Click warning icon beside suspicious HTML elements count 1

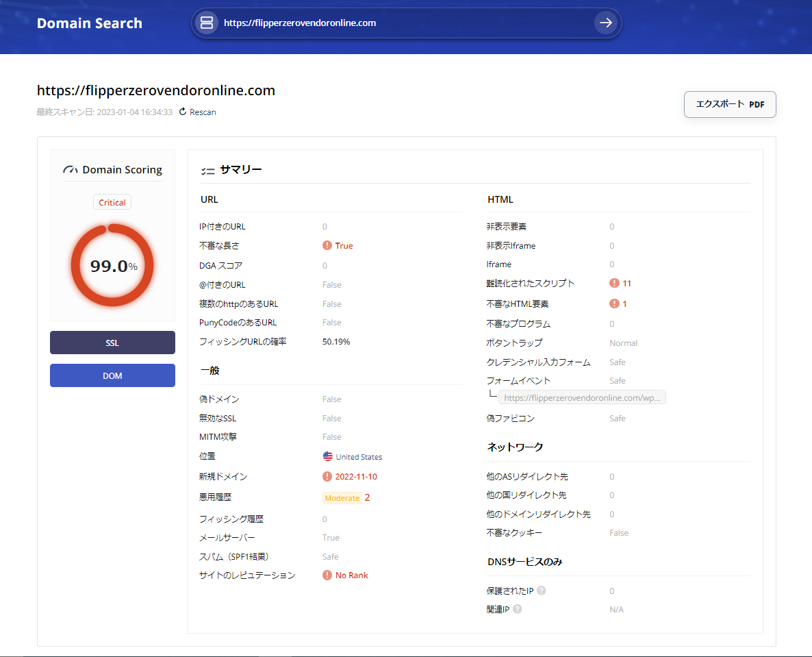point(614,303)
